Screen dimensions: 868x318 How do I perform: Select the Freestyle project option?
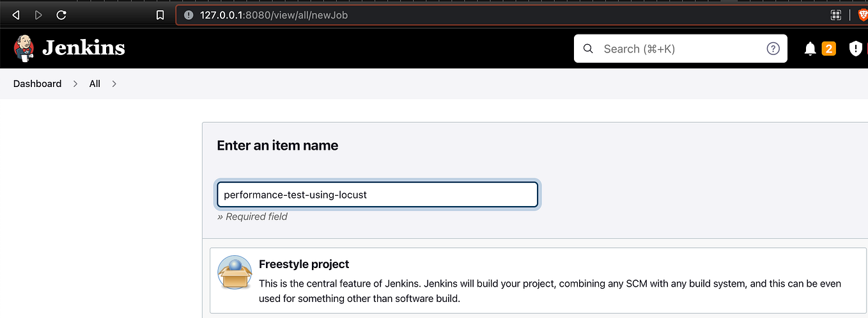(x=538, y=281)
